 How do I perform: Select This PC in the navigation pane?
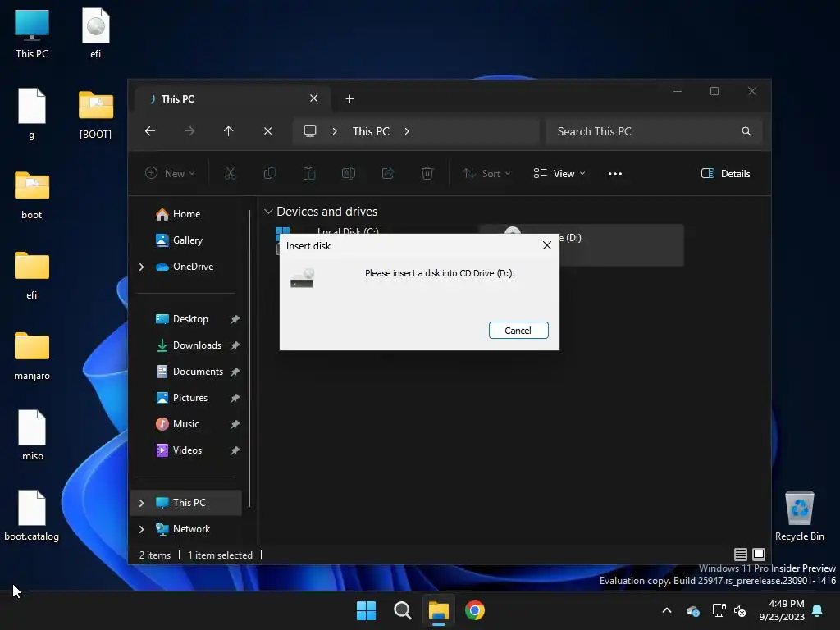tap(186, 503)
